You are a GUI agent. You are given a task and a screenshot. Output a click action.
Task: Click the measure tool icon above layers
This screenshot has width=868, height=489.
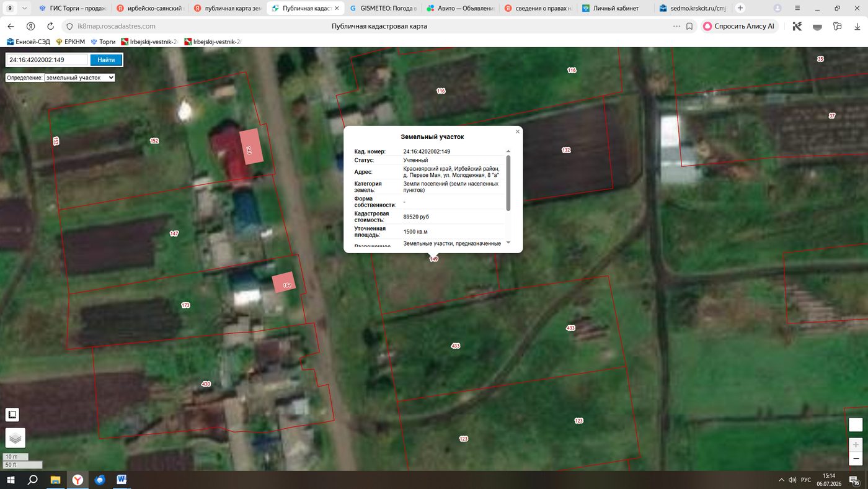coord(12,415)
